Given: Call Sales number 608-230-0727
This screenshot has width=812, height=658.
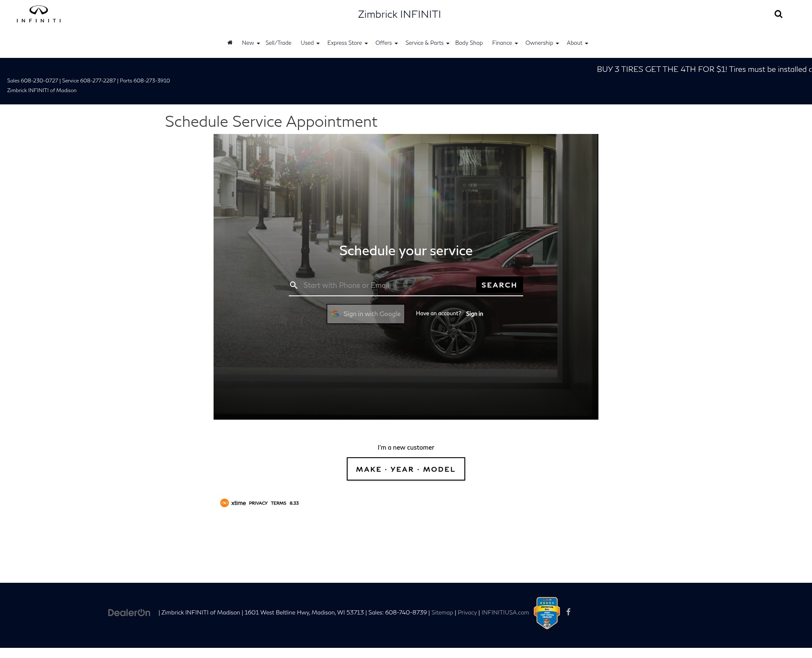Looking at the screenshot, I should (x=39, y=81).
